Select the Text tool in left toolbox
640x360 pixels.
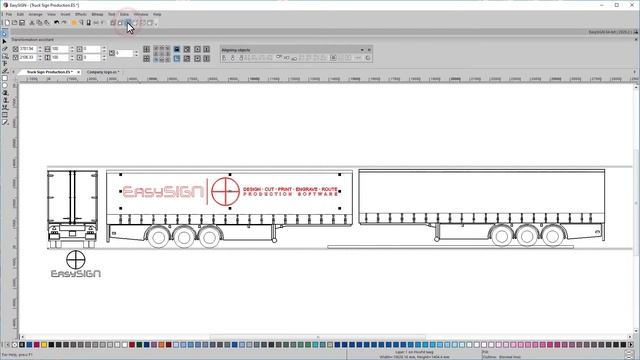click(4, 64)
